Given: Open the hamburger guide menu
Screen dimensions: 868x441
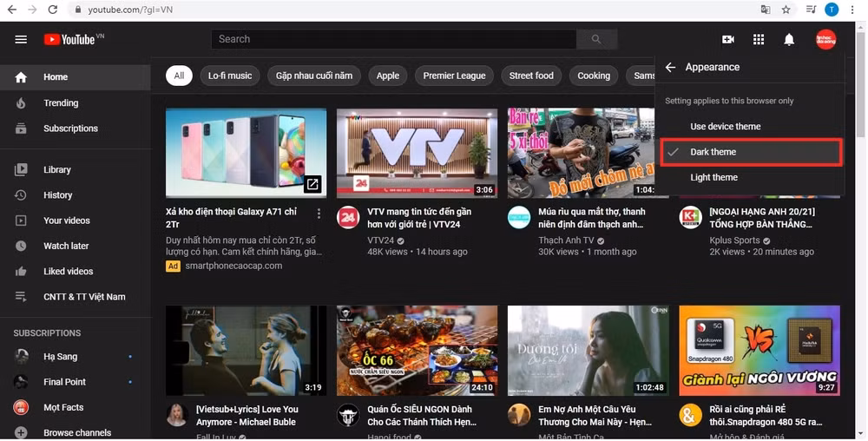Looking at the screenshot, I should tap(21, 39).
